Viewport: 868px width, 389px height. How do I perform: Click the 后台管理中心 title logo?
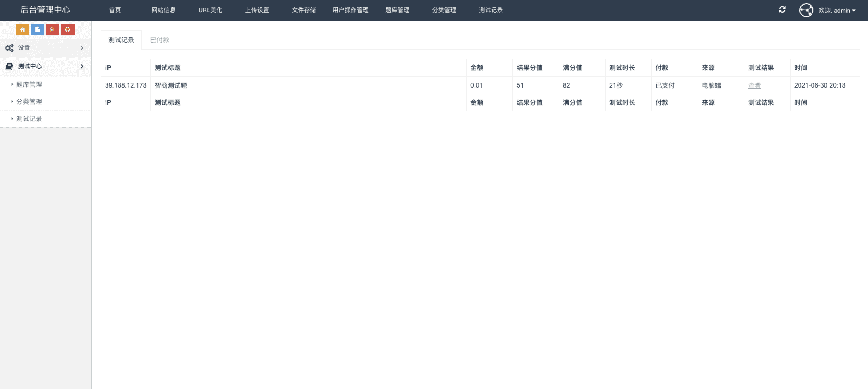pos(45,10)
